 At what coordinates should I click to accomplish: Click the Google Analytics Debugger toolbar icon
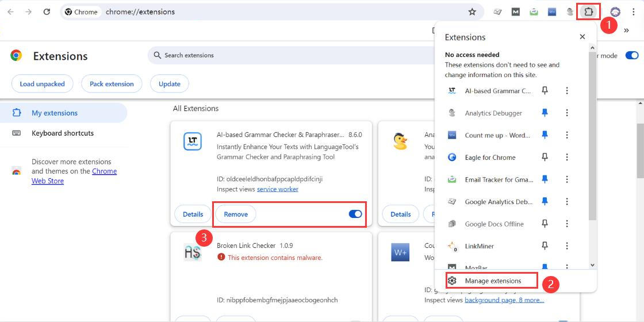(x=497, y=12)
